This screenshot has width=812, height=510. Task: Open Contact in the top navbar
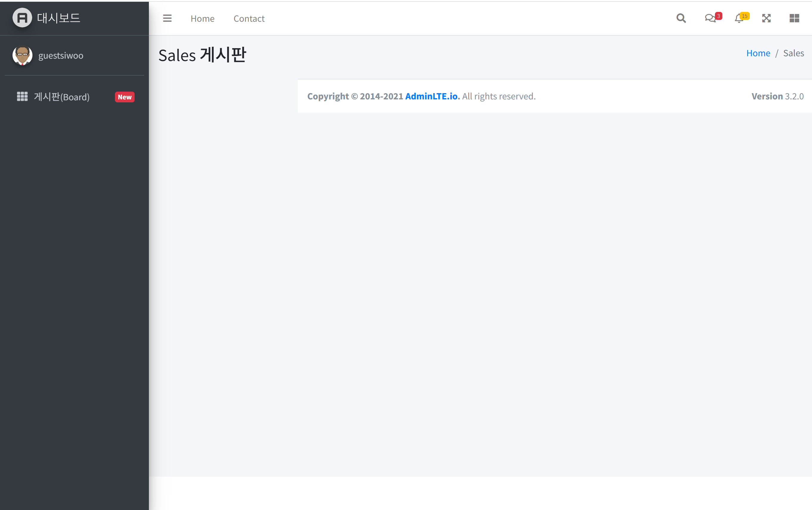point(249,18)
